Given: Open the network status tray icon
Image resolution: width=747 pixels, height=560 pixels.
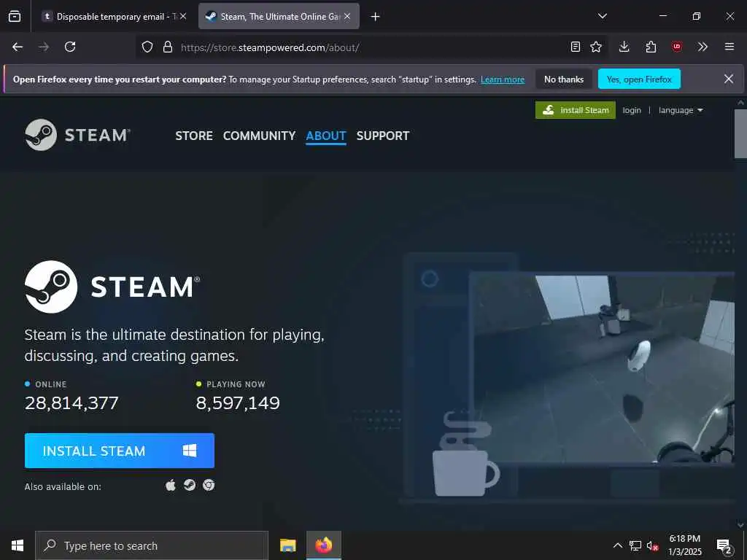Looking at the screenshot, I should pos(635,545).
